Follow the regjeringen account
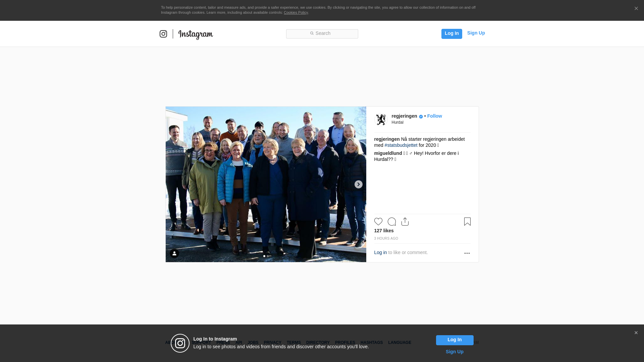Image resolution: width=644 pixels, height=362 pixels. 435,116
